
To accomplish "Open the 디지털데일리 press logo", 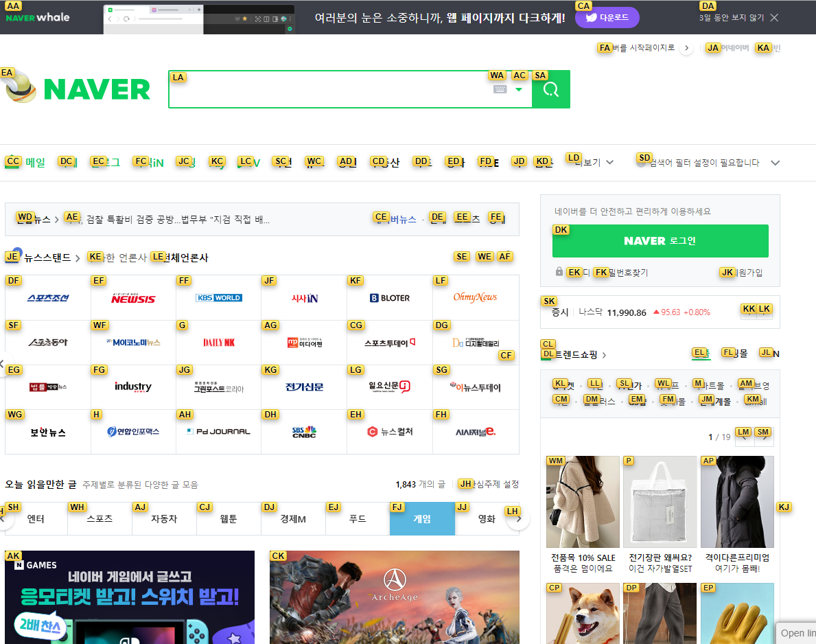I will 475,343.
